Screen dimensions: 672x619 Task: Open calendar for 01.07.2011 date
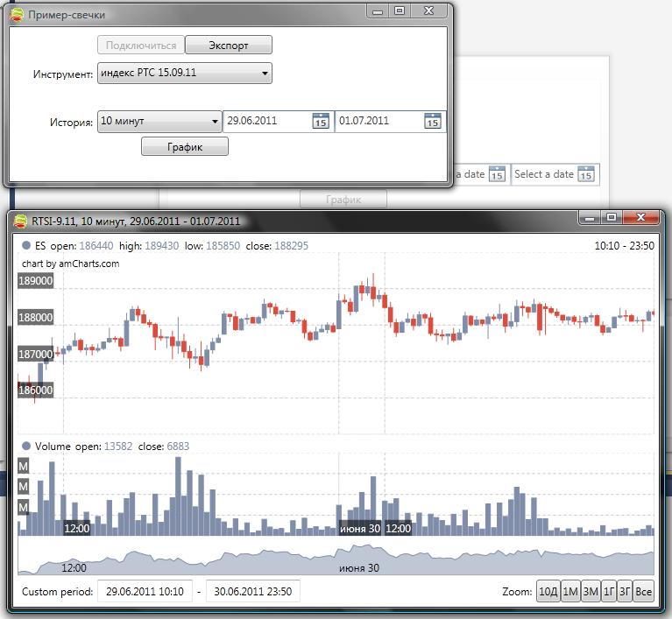point(433,121)
